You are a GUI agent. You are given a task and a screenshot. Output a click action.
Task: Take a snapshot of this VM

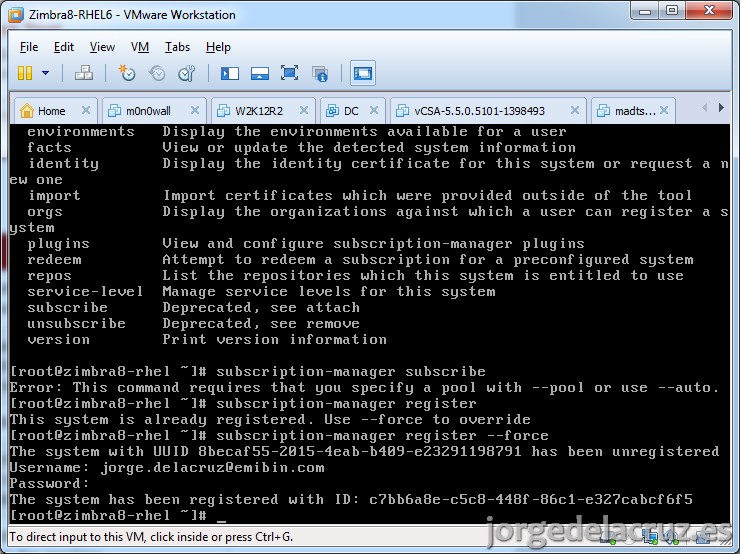click(x=126, y=73)
